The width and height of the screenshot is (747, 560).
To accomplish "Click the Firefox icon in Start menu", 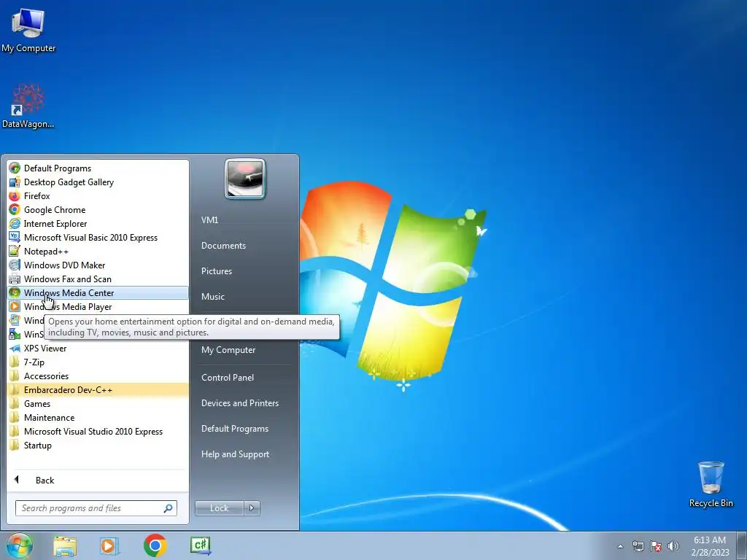I will coord(15,195).
